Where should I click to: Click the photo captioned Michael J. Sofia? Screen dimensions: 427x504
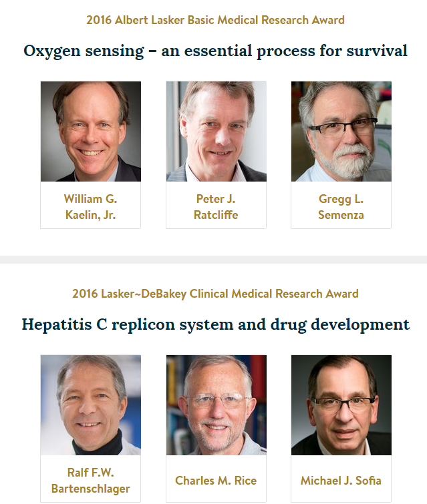pyautogui.click(x=341, y=405)
